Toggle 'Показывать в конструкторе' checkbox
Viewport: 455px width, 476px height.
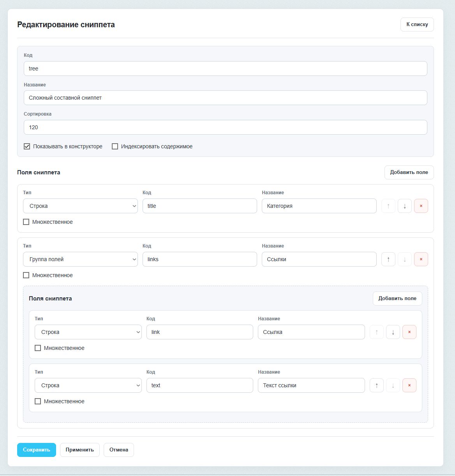click(27, 146)
